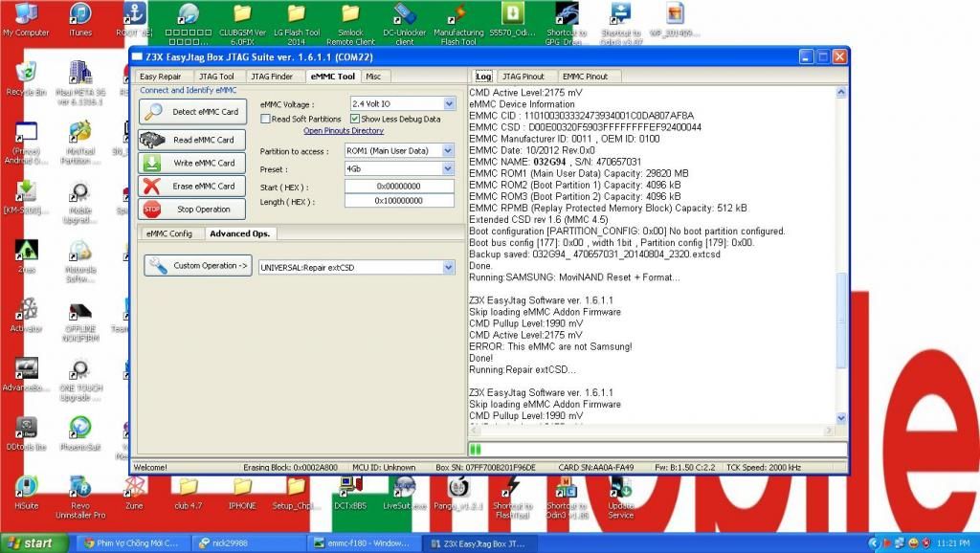The height and width of the screenshot is (553, 980).
Task: Open Revo Uninstaller Pro icon
Action: pyautogui.click(x=80, y=497)
